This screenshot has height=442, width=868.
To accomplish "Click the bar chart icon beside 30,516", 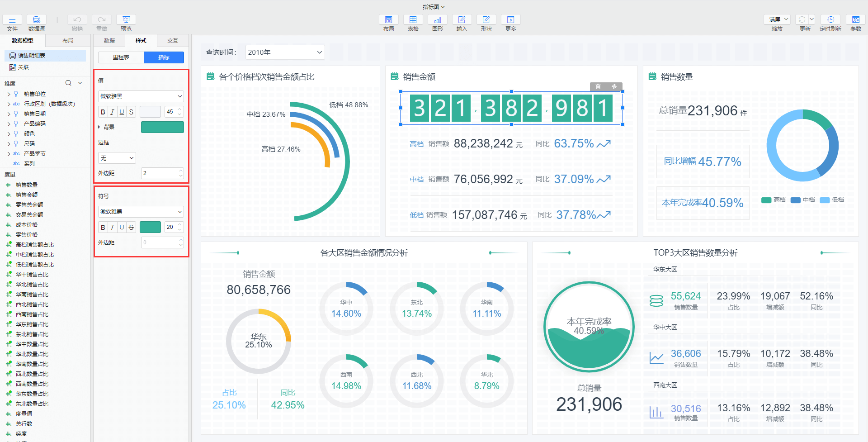I will click(656, 412).
